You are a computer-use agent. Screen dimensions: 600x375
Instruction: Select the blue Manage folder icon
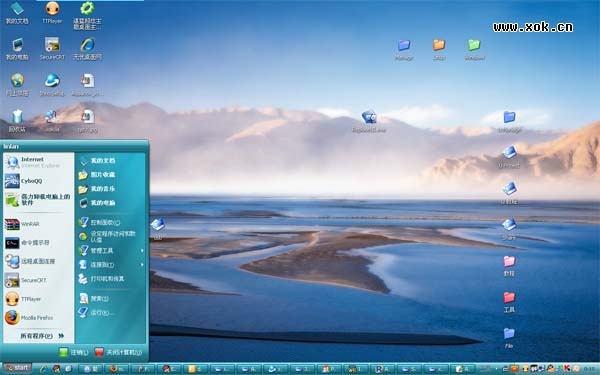pyautogui.click(x=404, y=49)
